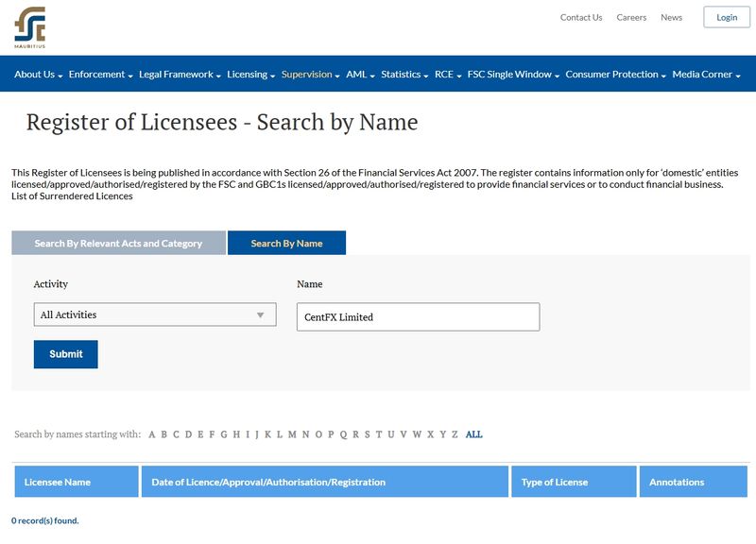Filter names starting with S
Screen dimensions: 756x544
368,434
